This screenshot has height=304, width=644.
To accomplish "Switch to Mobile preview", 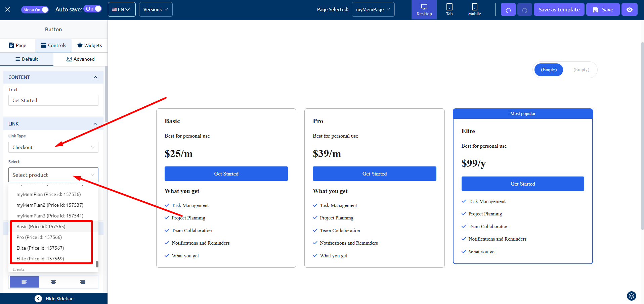I will click(x=475, y=10).
